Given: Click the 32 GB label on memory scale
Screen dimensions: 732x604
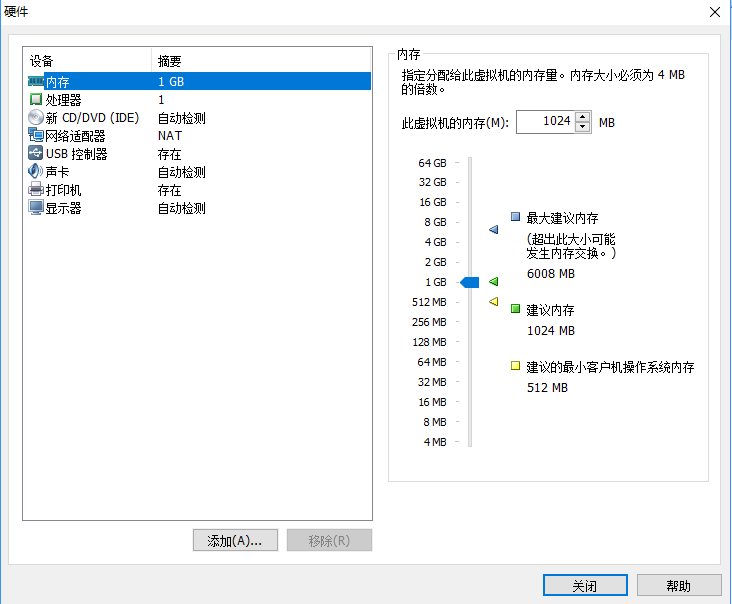Looking at the screenshot, I should [432, 182].
